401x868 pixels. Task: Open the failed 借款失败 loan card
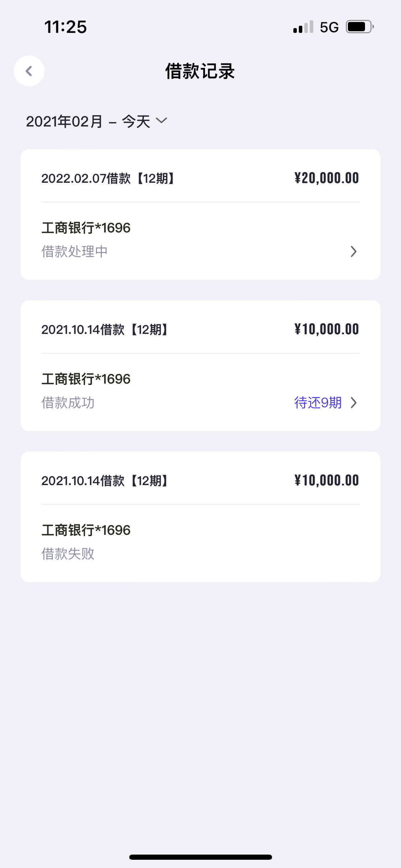(200, 517)
